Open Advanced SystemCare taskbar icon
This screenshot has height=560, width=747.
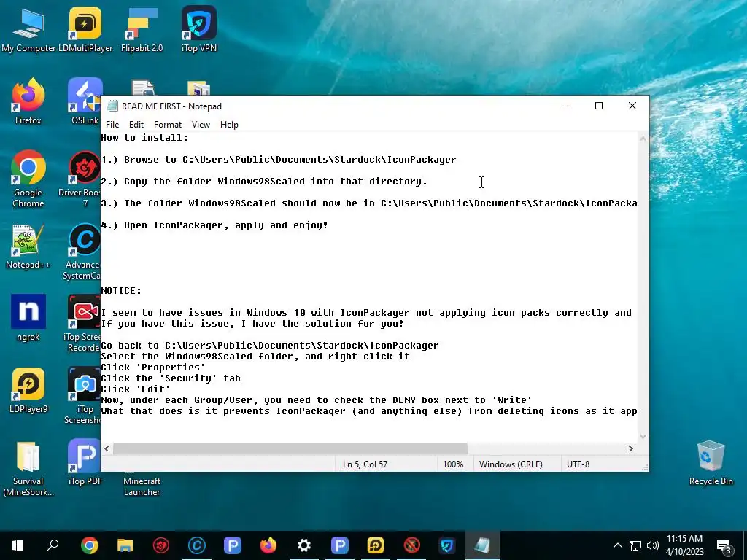coord(197,545)
